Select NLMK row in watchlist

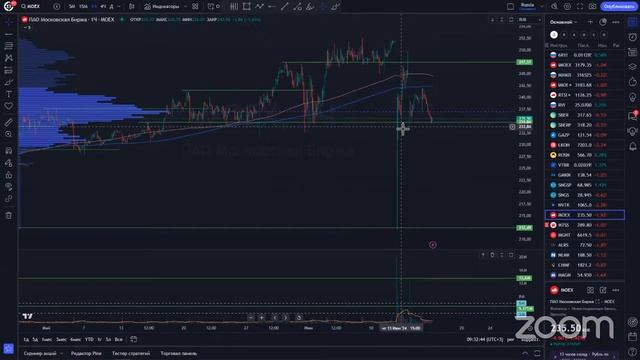point(584,255)
